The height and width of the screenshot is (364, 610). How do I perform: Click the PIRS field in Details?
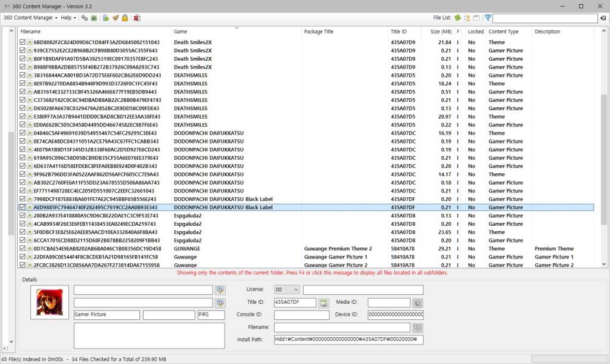pyautogui.click(x=211, y=315)
